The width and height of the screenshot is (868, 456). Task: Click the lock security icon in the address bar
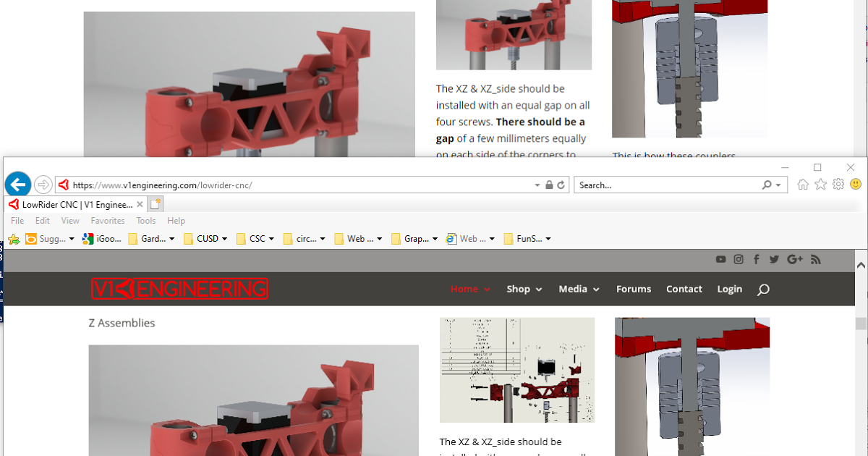[x=549, y=185]
